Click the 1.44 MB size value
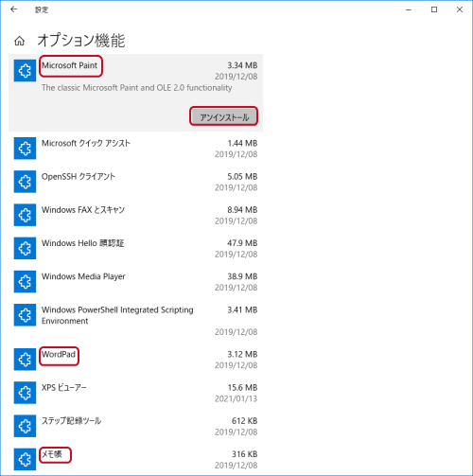473x476 pixels. click(x=242, y=143)
